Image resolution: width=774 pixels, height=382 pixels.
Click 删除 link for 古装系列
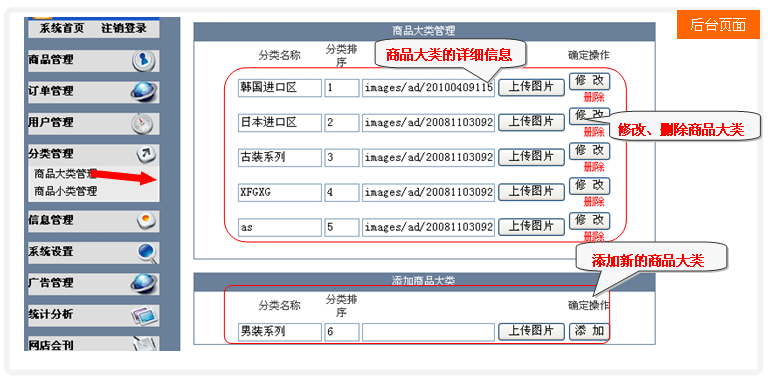click(x=594, y=167)
